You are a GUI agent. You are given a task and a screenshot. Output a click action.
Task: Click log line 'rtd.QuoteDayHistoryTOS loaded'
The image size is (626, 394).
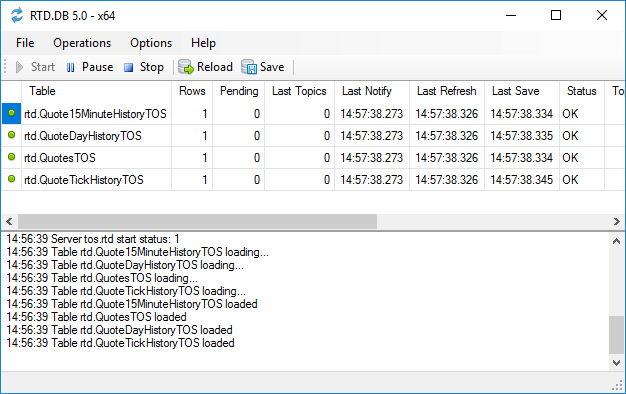tap(119, 330)
